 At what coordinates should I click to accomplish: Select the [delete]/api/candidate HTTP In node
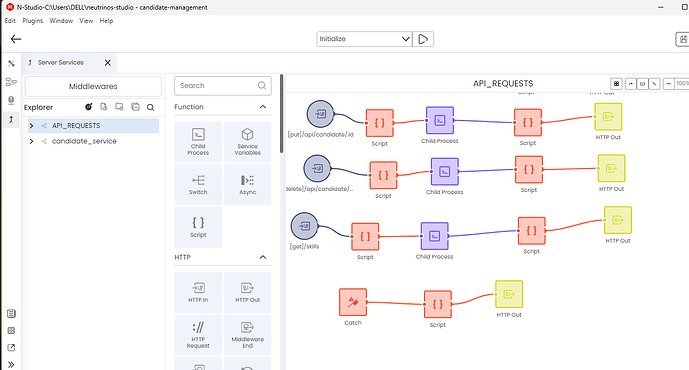click(317, 168)
